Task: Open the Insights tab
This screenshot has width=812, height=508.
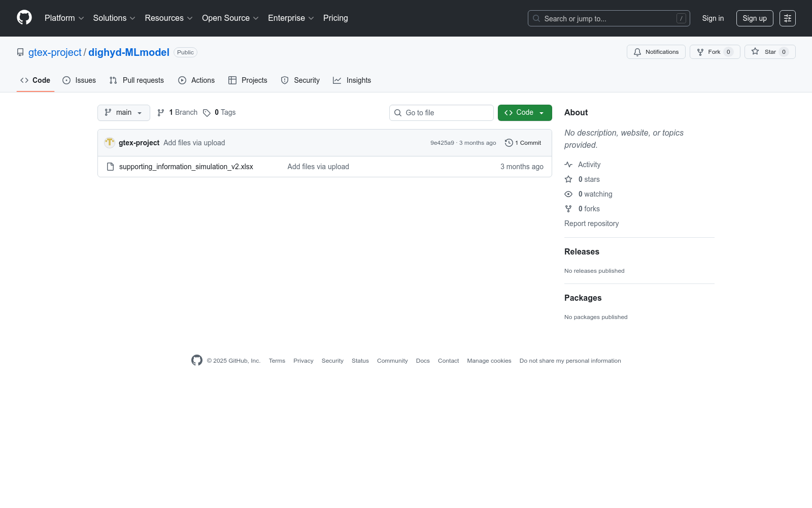Action: 352,80
